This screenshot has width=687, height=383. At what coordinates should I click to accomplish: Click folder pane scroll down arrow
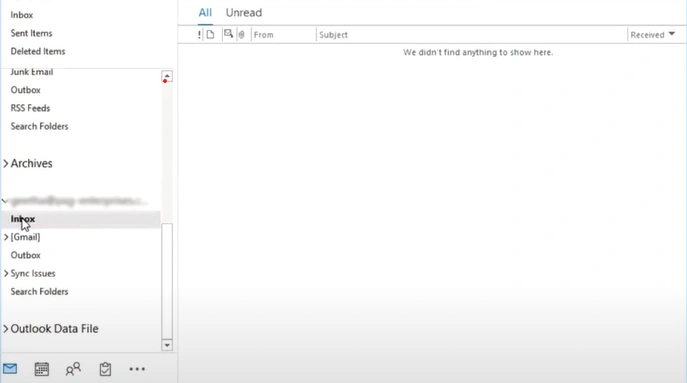(x=167, y=345)
